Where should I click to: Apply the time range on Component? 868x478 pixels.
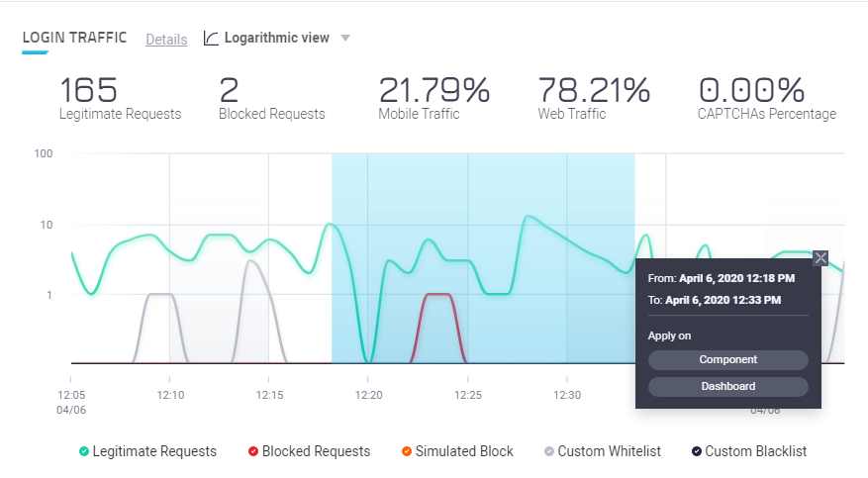point(727,360)
